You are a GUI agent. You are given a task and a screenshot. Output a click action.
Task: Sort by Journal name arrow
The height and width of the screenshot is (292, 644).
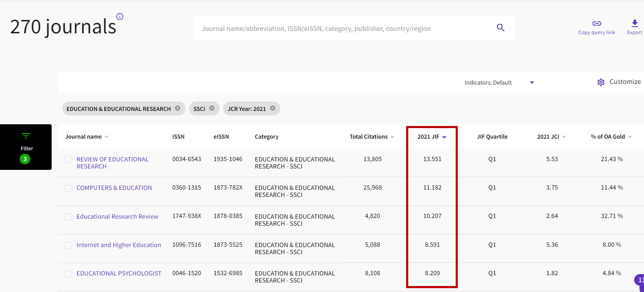(x=106, y=137)
